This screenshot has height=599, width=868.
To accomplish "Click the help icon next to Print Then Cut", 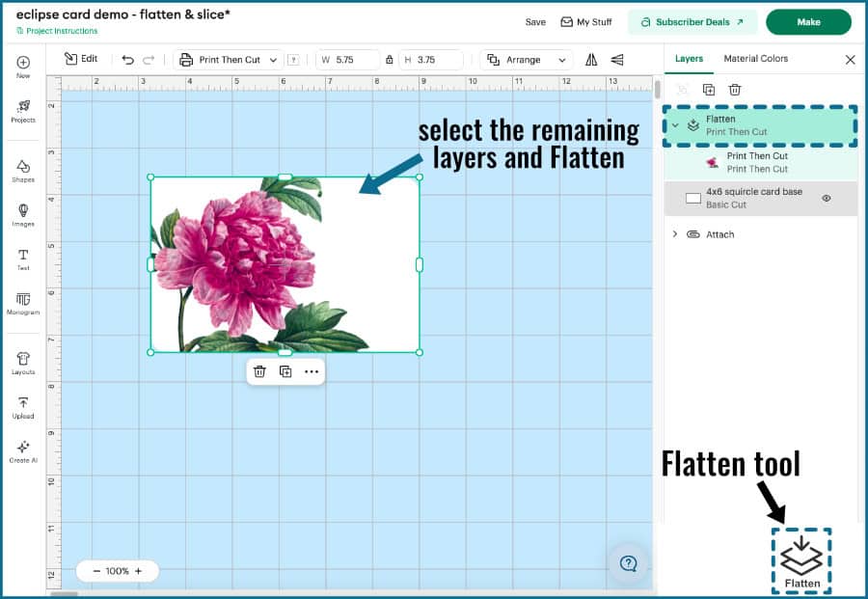I will pos(293,60).
